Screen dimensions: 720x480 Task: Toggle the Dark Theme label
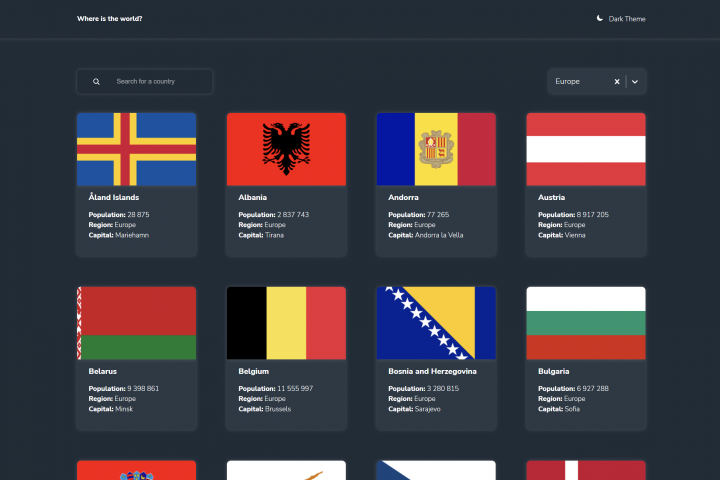627,19
